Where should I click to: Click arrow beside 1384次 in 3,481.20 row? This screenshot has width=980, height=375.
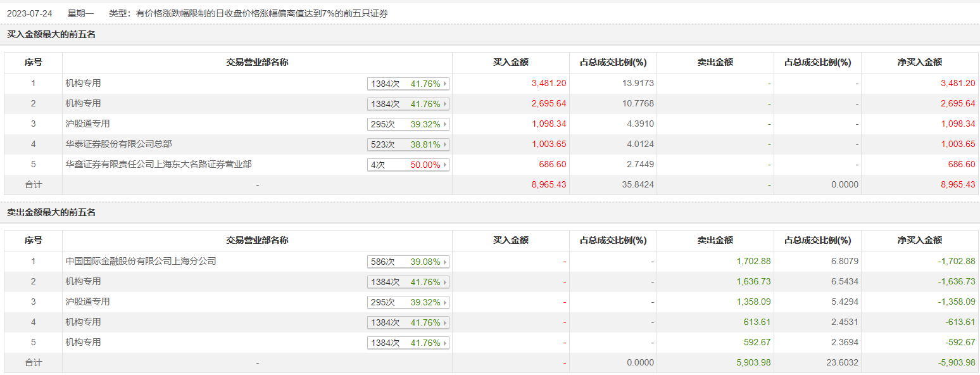(x=446, y=84)
